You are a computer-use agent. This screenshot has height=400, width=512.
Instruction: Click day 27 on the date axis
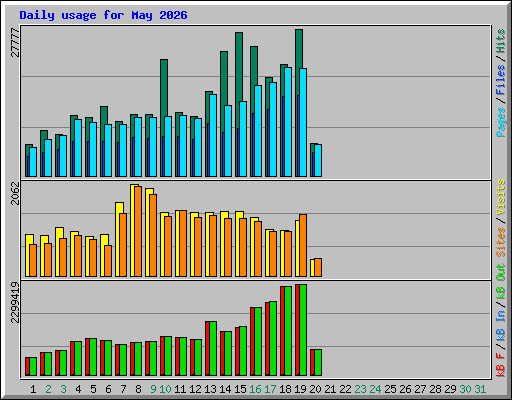[420, 389]
